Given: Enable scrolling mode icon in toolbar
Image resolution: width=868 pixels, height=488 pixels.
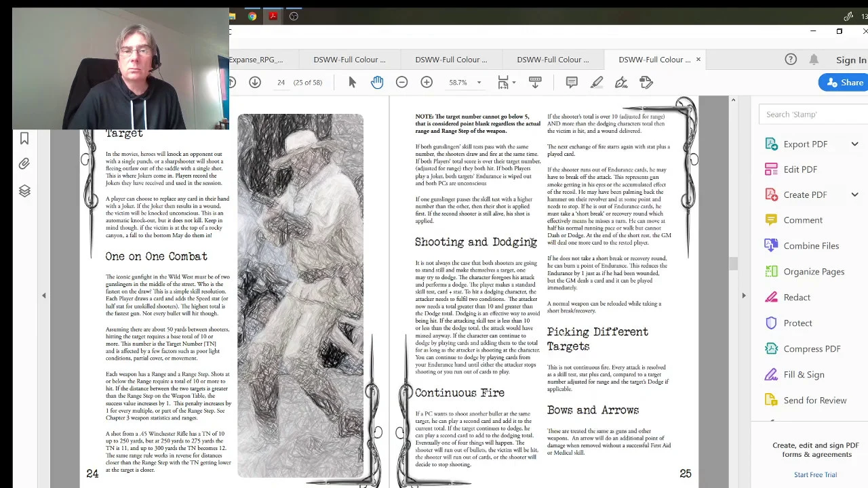Looking at the screenshot, I should [535, 83].
